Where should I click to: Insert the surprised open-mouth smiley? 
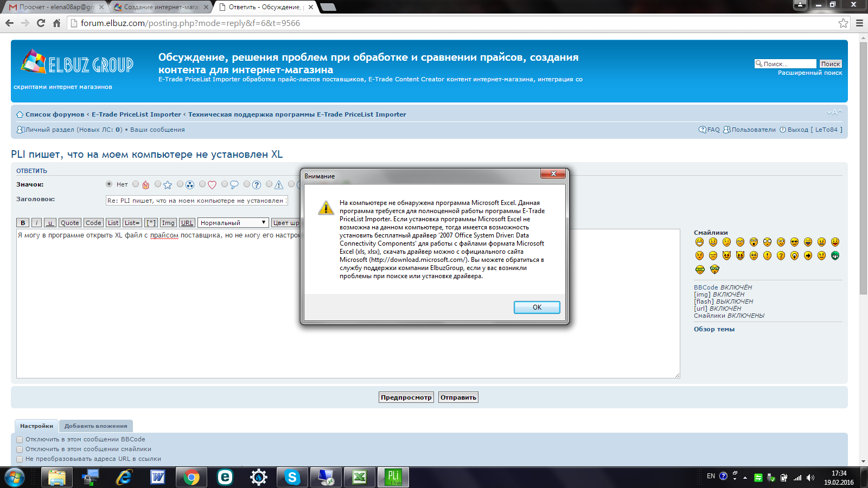pyautogui.click(x=754, y=242)
